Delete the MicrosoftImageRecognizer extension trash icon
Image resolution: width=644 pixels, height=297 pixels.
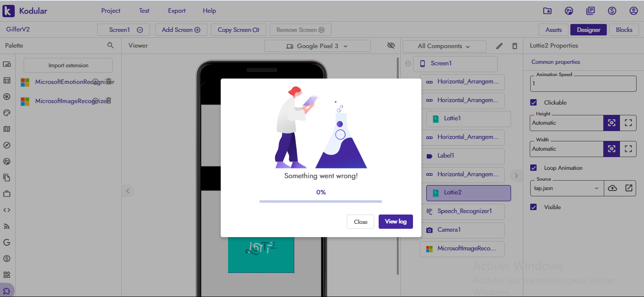pos(109,101)
